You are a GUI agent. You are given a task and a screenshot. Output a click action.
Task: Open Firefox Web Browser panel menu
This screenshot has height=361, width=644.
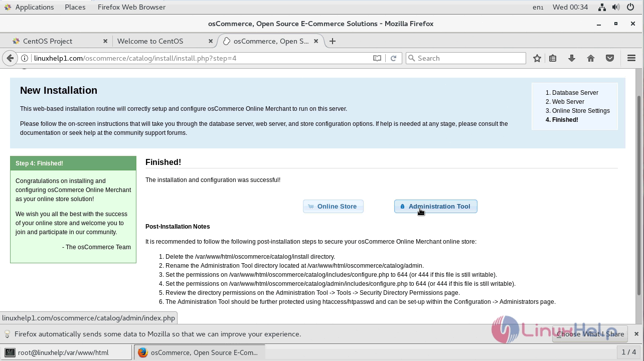[x=131, y=7]
